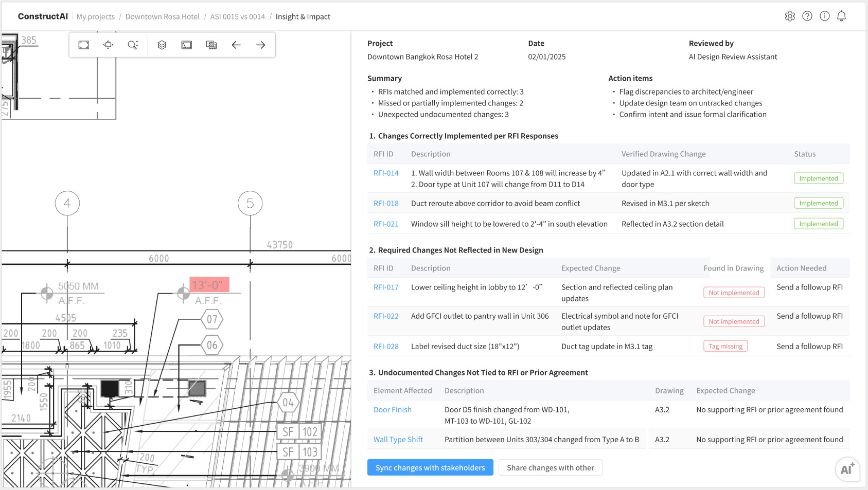Launch the AI assistant bubble
The width and height of the screenshot is (868, 490).
(x=847, y=469)
